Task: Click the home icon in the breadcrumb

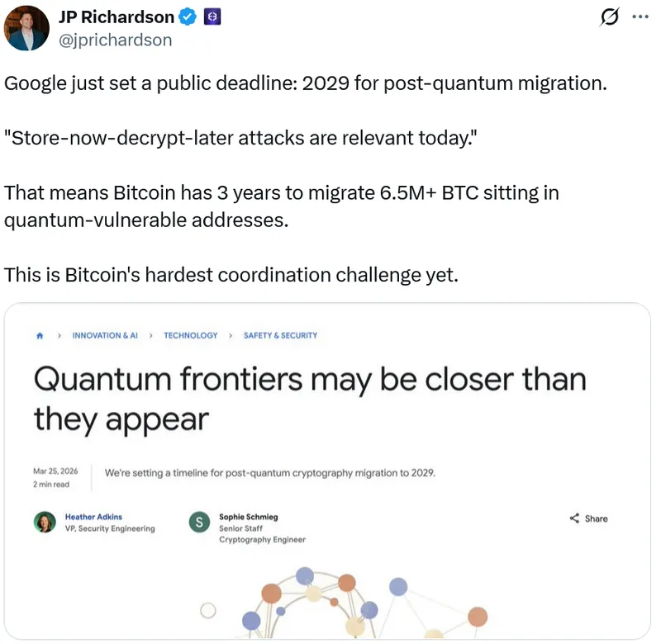Action: (x=39, y=336)
